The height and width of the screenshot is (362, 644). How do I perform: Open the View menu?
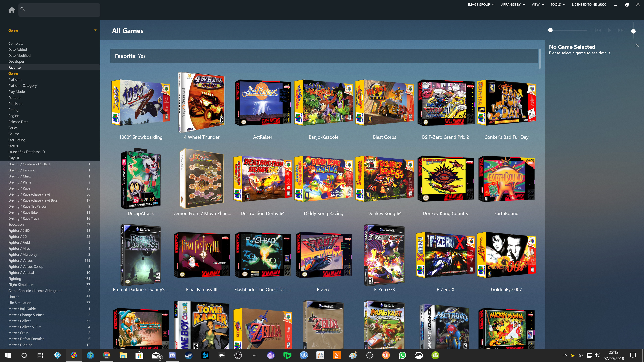538,5
